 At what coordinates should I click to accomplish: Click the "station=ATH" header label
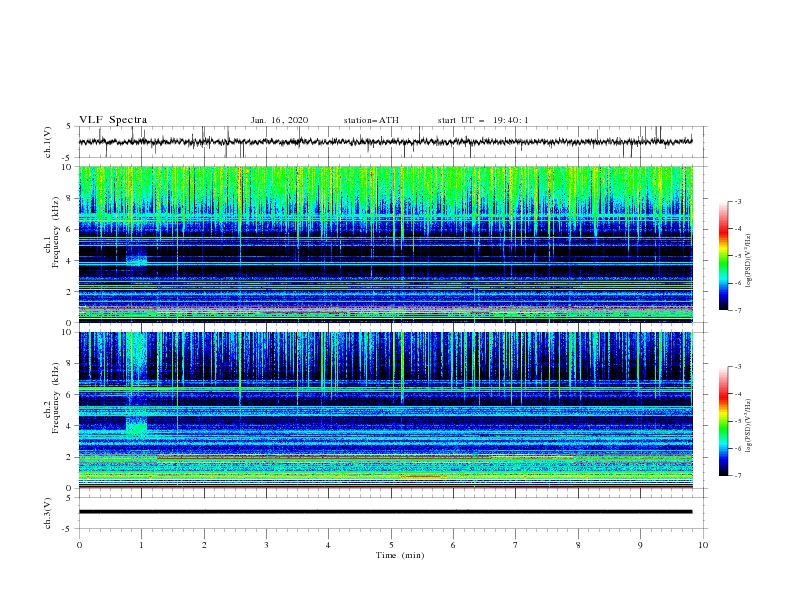click(371, 120)
